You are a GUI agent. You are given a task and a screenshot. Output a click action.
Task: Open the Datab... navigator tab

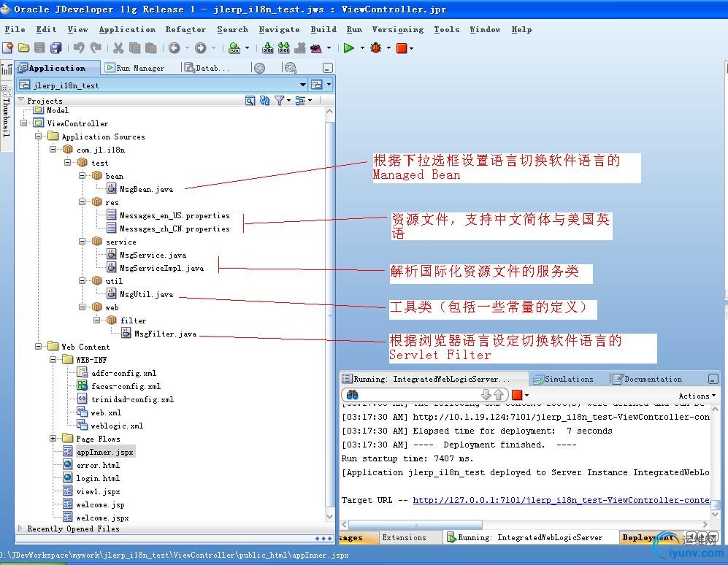tap(207, 68)
